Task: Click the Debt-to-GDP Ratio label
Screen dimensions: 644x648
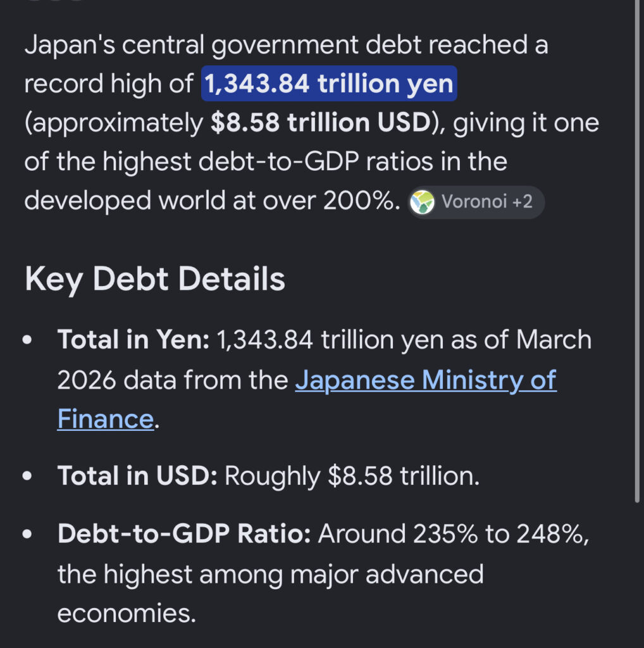Action: click(x=184, y=533)
